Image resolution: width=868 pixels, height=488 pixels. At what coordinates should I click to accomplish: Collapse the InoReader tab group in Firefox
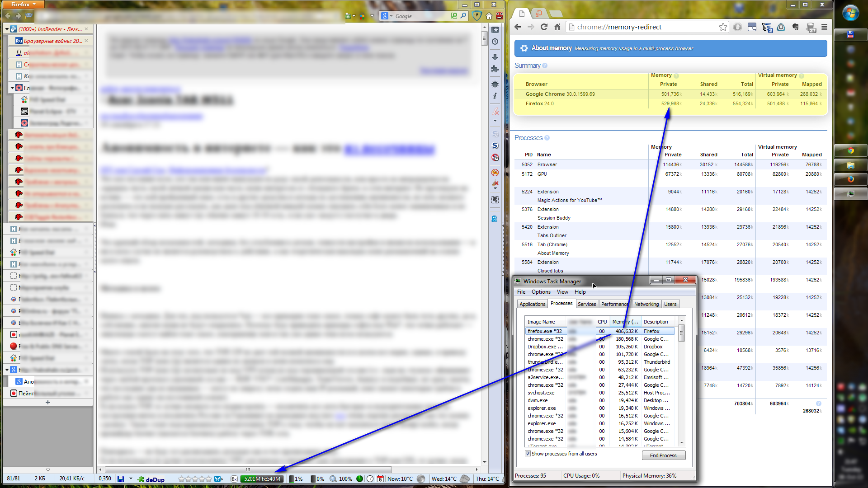click(7, 29)
